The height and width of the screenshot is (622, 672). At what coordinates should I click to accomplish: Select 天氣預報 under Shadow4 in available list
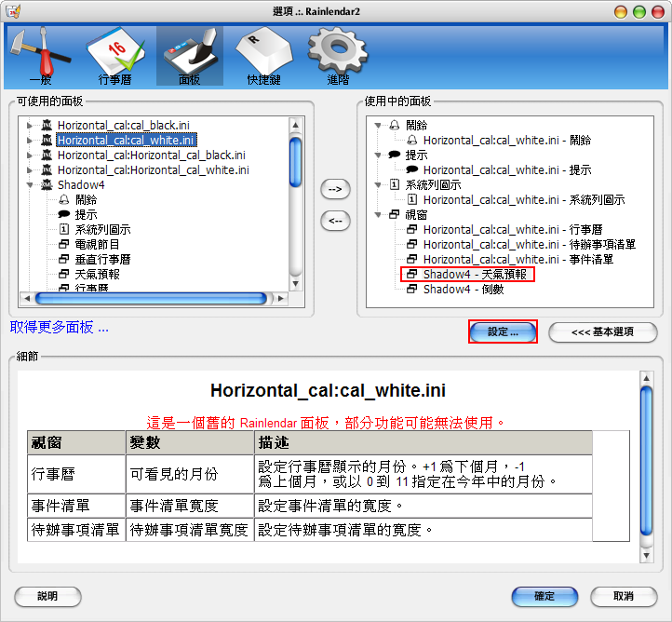pyautogui.click(x=98, y=274)
